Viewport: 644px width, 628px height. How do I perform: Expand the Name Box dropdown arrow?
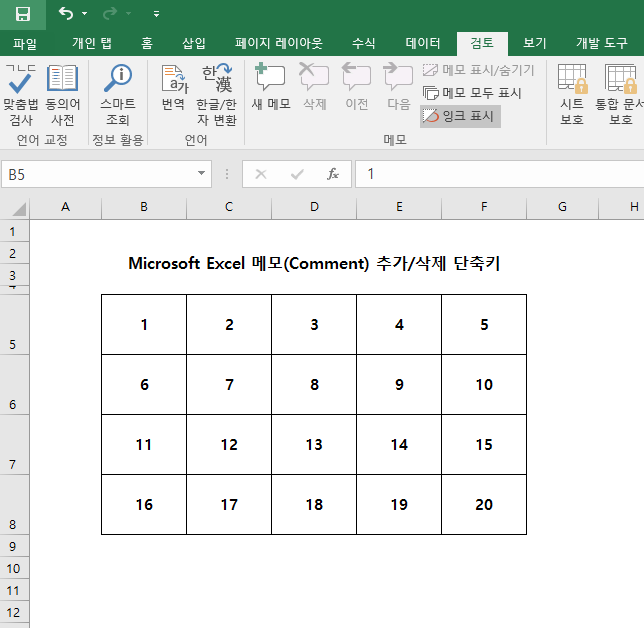[x=201, y=173]
